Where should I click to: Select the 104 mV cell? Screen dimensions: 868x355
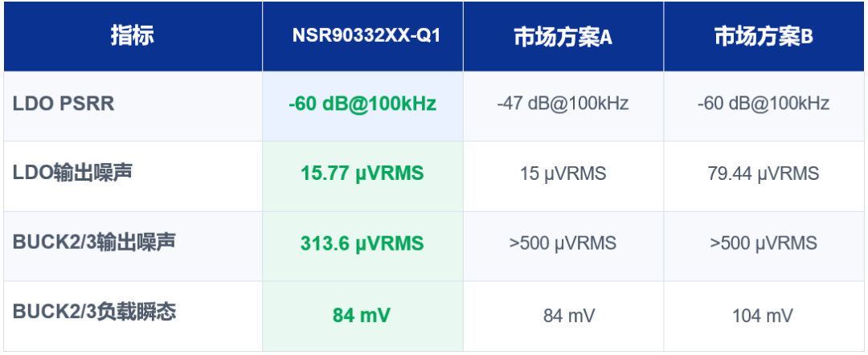coord(763,316)
